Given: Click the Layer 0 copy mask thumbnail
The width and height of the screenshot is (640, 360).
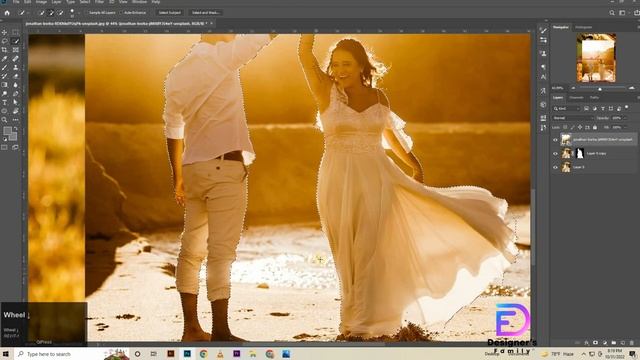Looking at the screenshot, I should 580,153.
